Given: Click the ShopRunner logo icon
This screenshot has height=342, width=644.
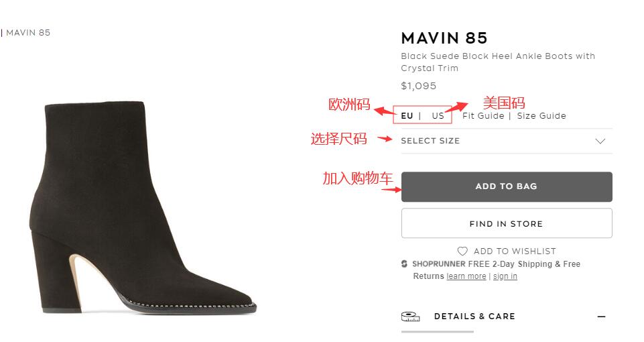Looking at the screenshot, I should [405, 264].
